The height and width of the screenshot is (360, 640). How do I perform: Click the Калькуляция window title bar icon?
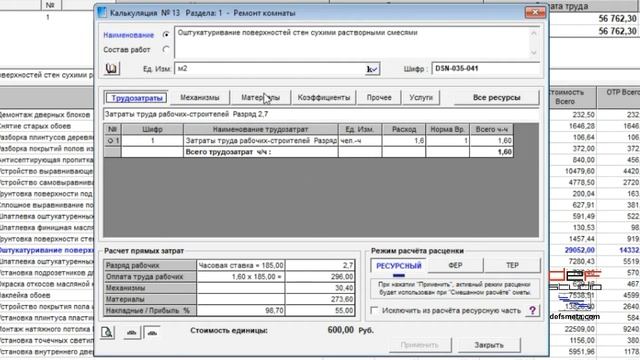tap(102, 13)
